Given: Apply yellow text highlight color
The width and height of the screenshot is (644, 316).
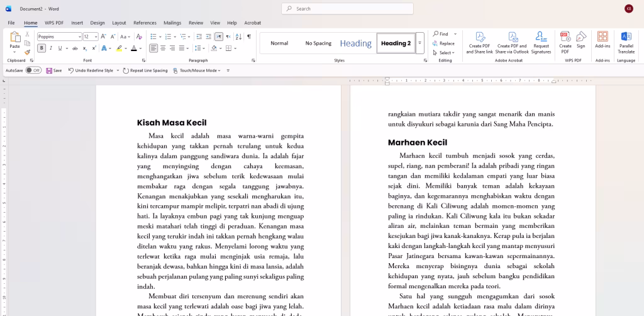Looking at the screenshot, I should click(119, 48).
